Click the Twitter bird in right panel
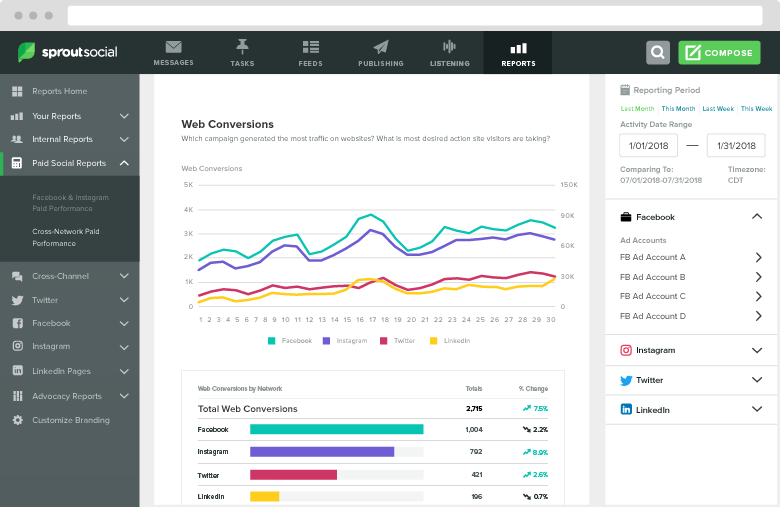This screenshot has width=780, height=507. tap(626, 381)
